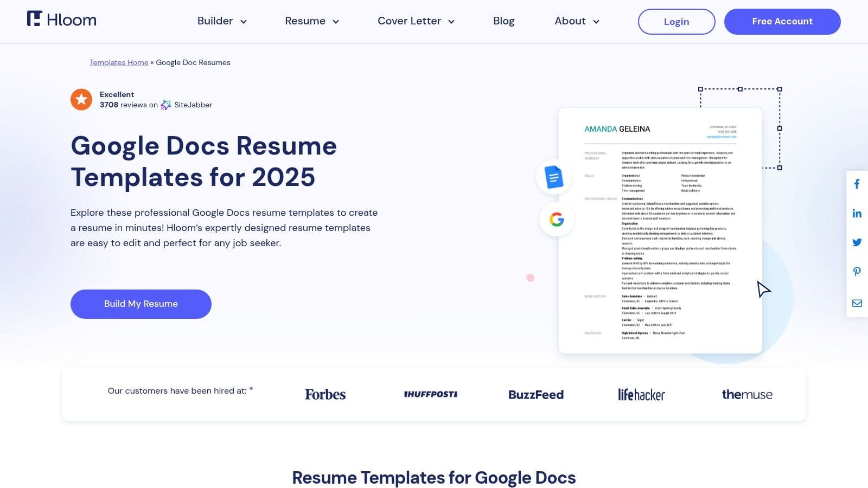Screen dimensions: 868x488
Task: Expand the Builder dropdown menu
Action: 222,21
